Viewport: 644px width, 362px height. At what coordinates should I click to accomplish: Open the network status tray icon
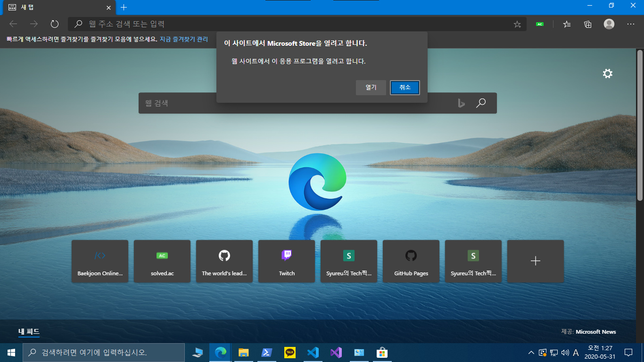pos(554,352)
